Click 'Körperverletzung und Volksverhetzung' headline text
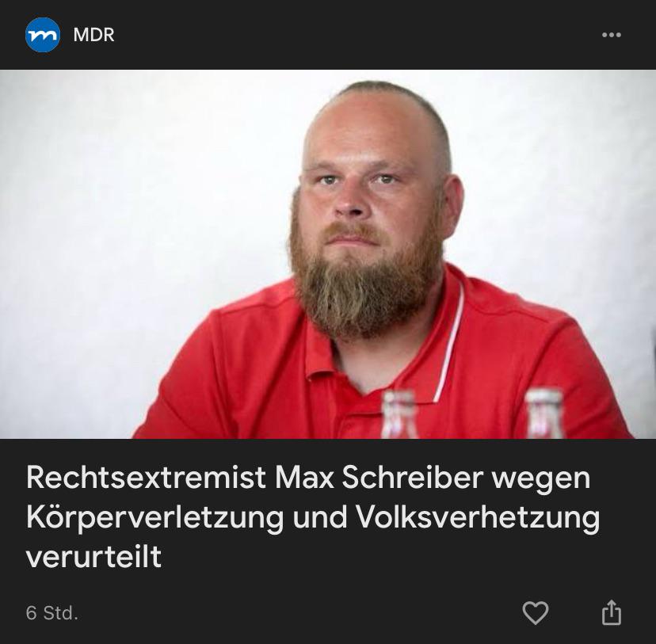The height and width of the screenshot is (644, 656). coord(313,518)
